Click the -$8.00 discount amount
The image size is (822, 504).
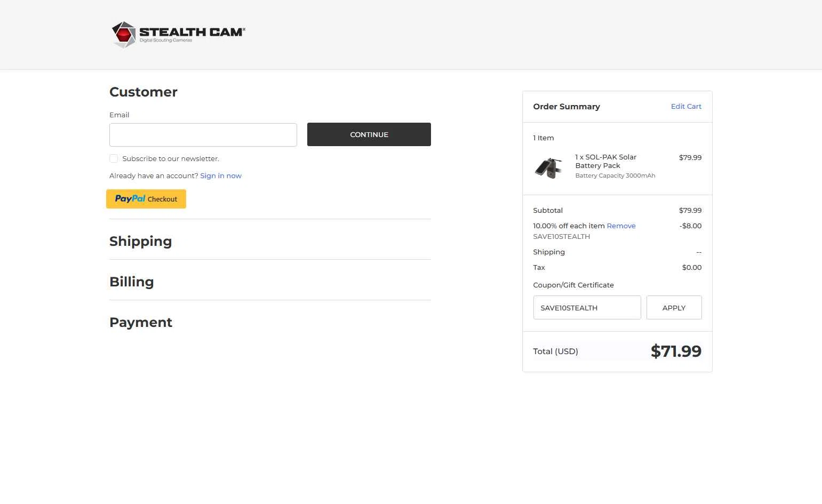690,226
